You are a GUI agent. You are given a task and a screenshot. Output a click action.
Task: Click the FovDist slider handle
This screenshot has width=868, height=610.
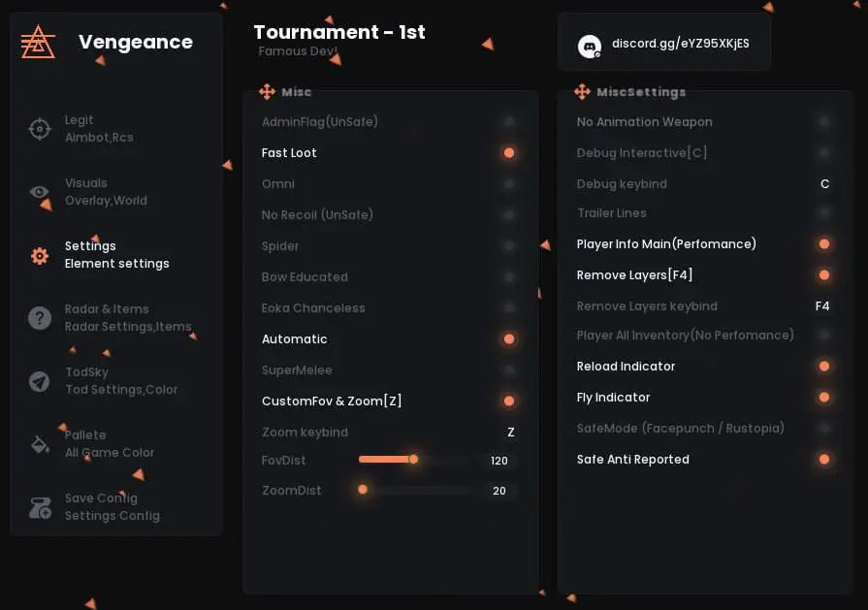[x=413, y=460]
